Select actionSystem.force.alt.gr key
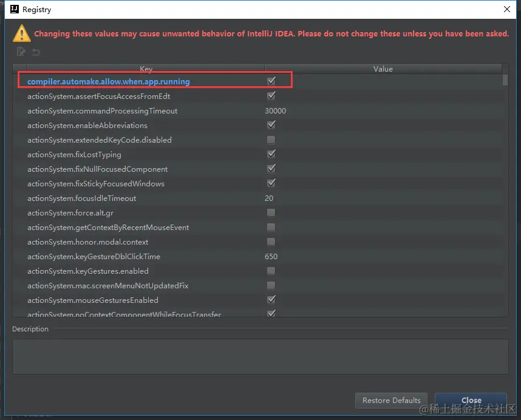 tap(70, 213)
